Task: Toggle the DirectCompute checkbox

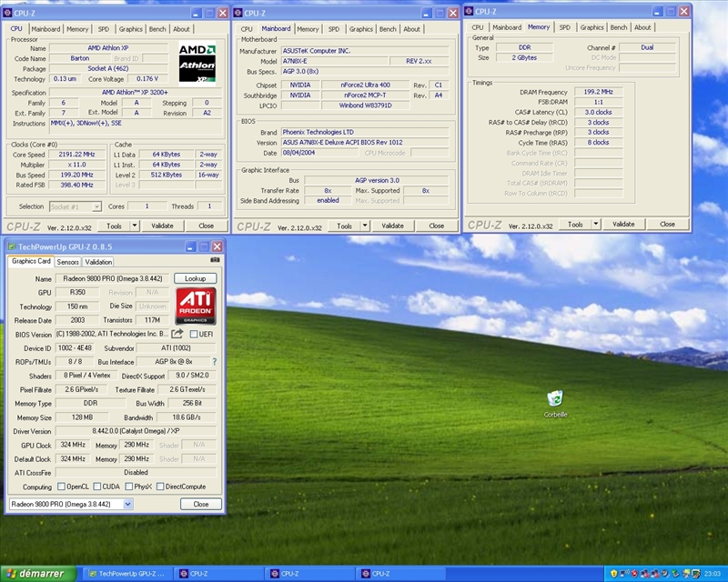Action: coord(160,487)
